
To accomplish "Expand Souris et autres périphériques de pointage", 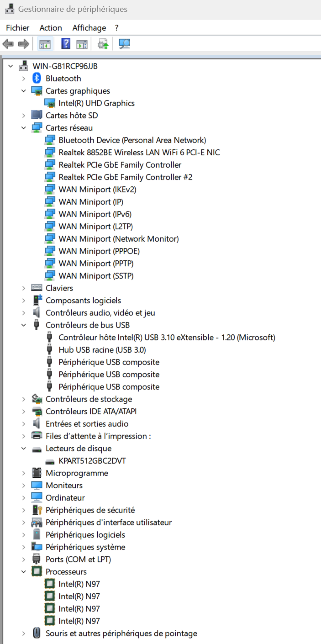I will (23, 634).
